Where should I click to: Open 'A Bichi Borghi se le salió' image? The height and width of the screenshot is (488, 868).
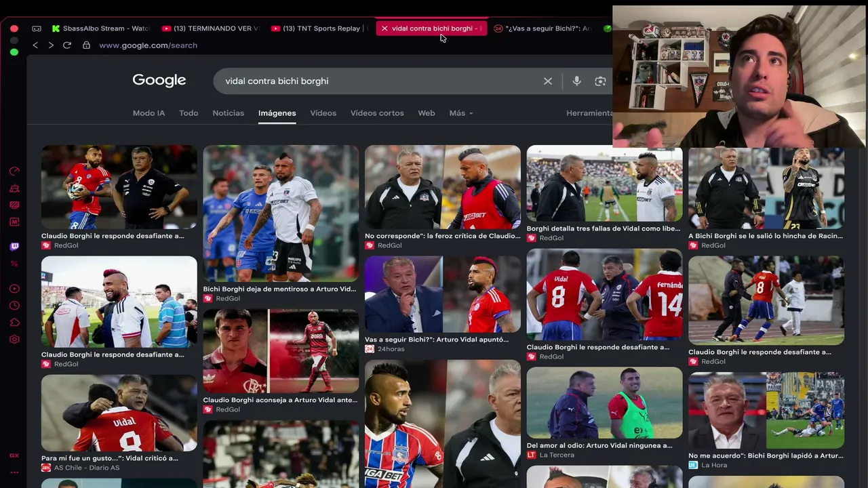click(x=766, y=187)
